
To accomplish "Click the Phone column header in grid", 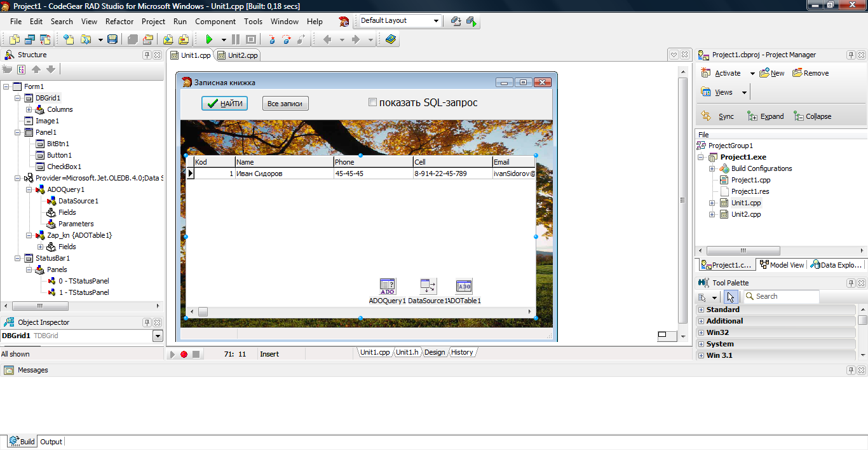I will point(373,162).
